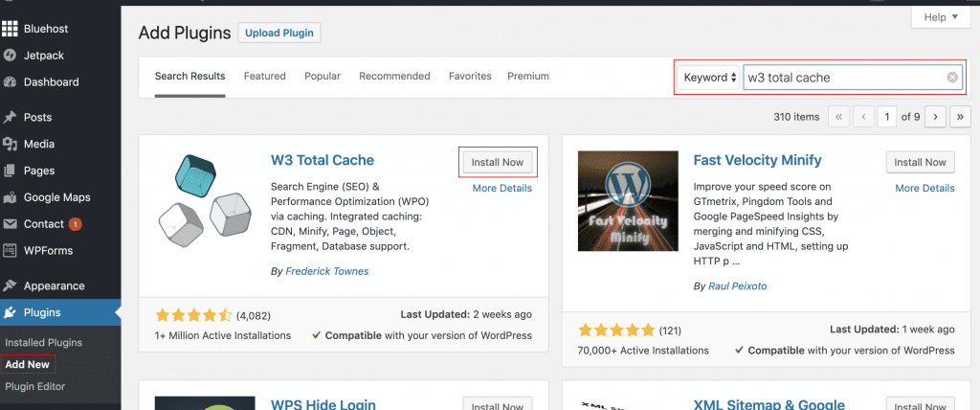Switch to the Featured plugins tab
The height and width of the screenshot is (410, 980).
265,77
